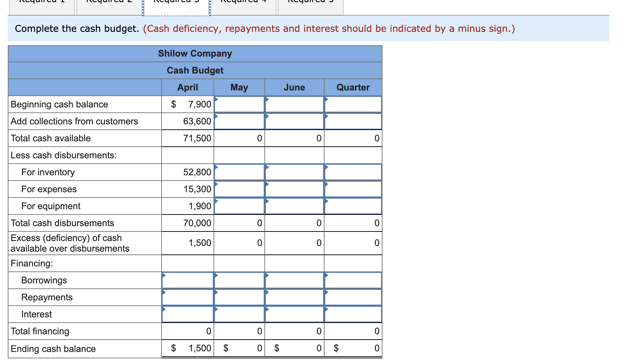The width and height of the screenshot is (637, 364).
Task: Click the Shilow Company title
Action: pyautogui.click(x=195, y=53)
